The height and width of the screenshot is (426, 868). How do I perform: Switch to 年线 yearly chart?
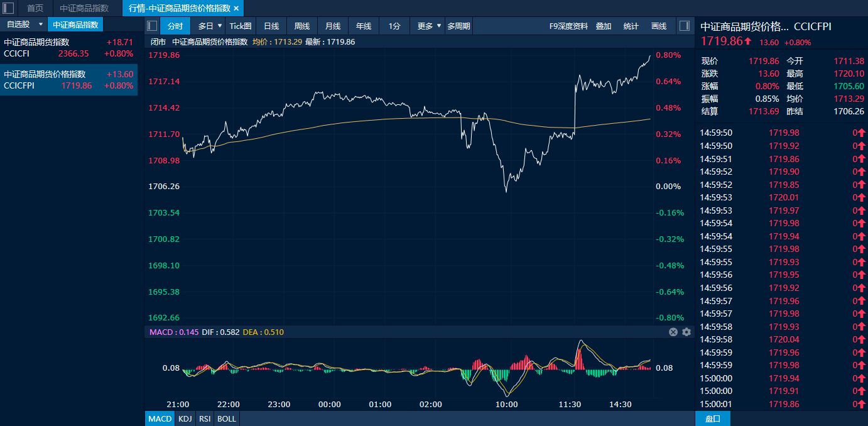(x=364, y=26)
